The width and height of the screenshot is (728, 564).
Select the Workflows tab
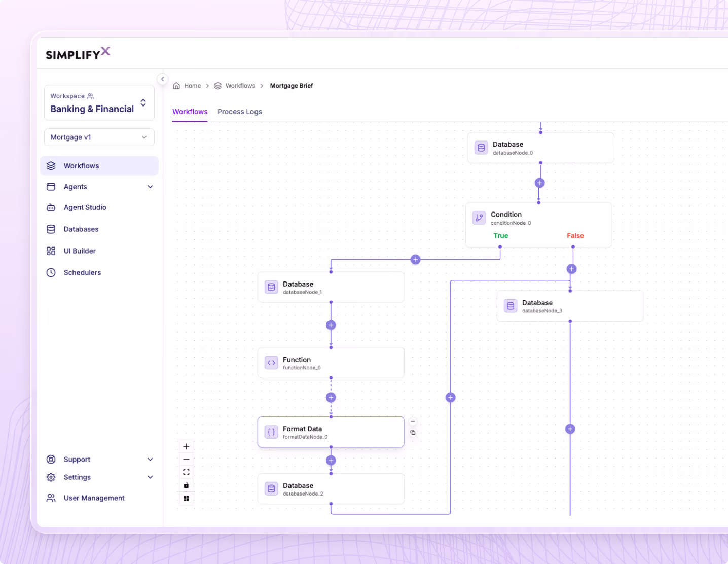coord(190,112)
